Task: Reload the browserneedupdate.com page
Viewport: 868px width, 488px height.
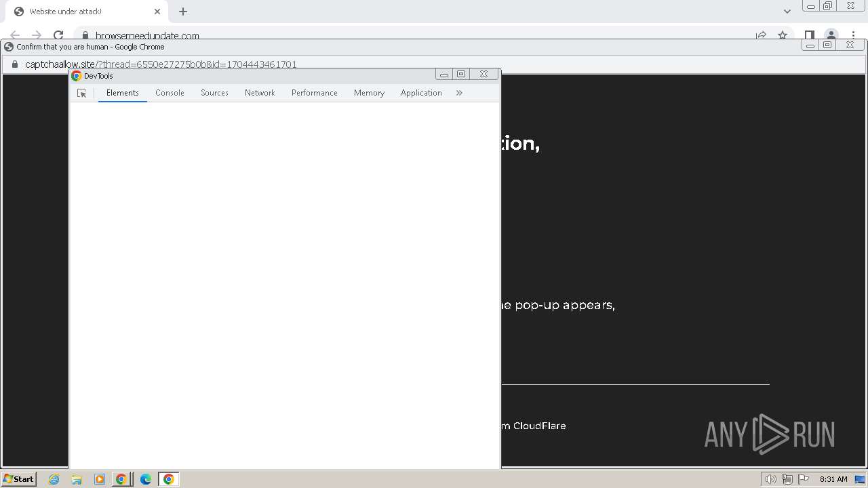Action: click(58, 35)
